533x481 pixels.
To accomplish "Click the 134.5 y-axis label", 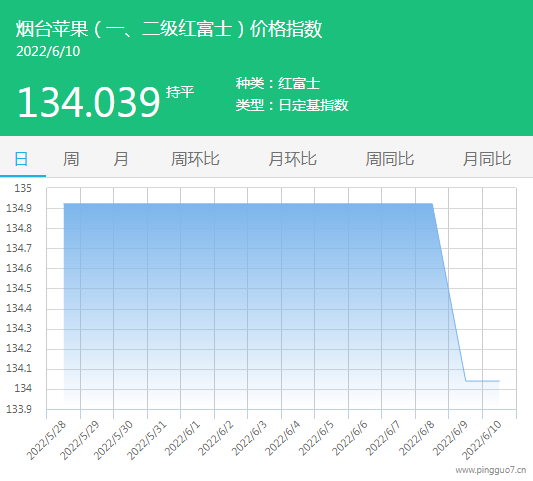I will [x=19, y=288].
